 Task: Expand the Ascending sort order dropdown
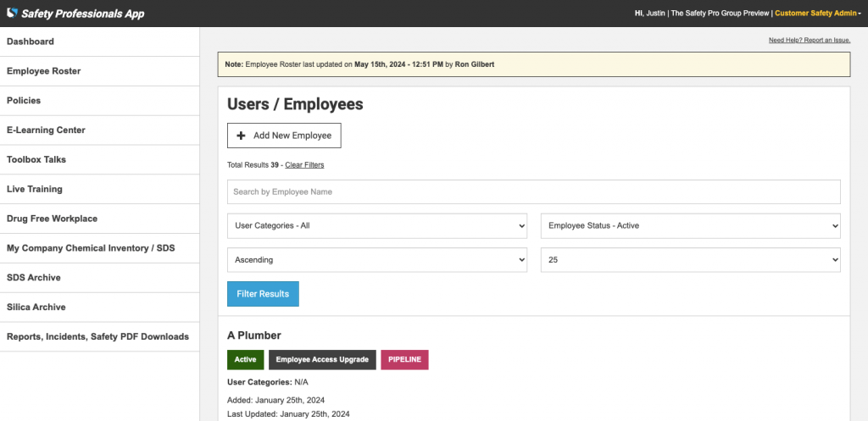(x=377, y=260)
